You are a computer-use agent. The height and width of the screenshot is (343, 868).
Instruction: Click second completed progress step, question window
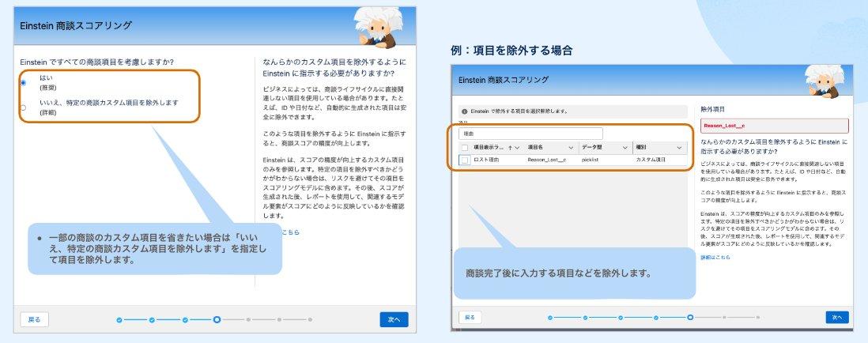tap(152, 320)
